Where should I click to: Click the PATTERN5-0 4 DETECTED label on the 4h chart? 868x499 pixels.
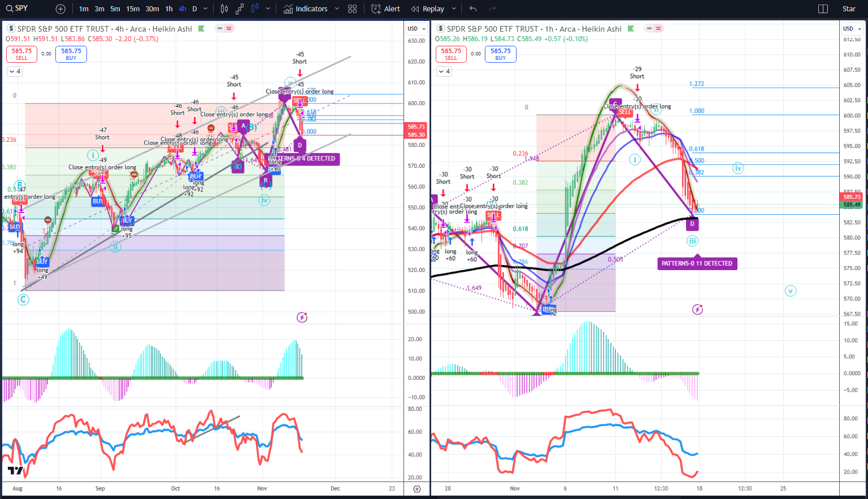tap(302, 159)
